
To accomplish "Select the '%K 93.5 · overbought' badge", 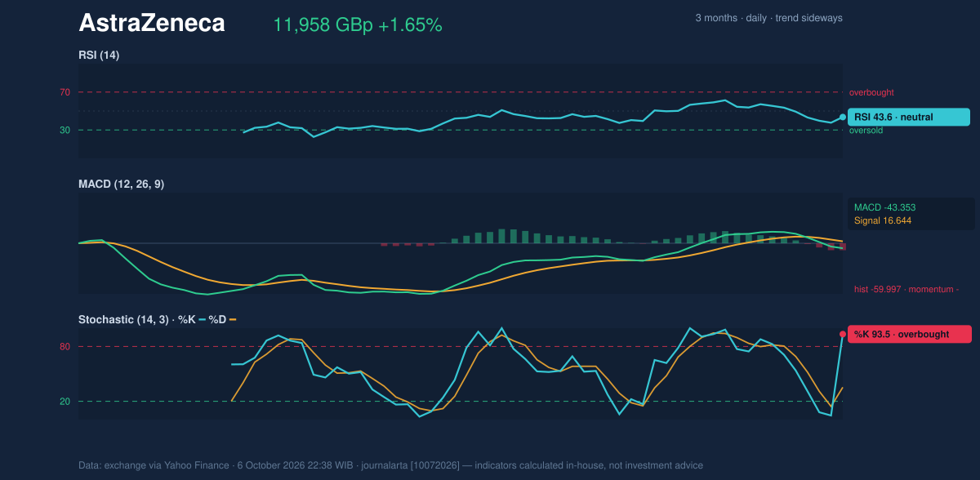I will pos(910,334).
